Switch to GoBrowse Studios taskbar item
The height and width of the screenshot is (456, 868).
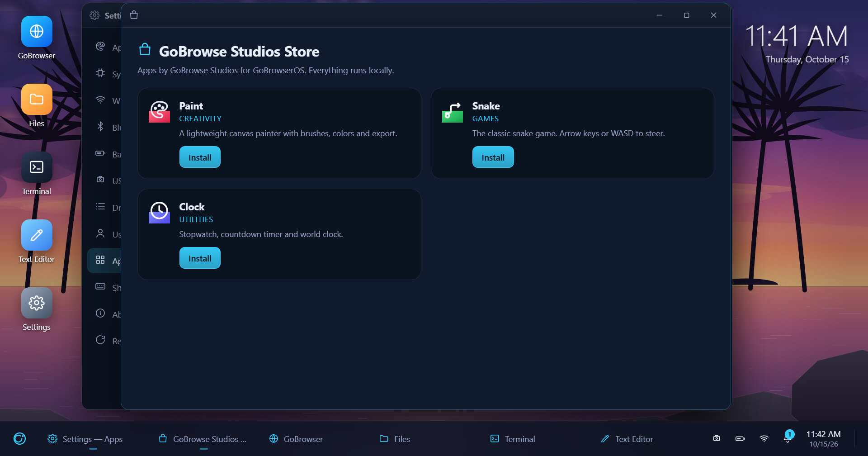click(203, 439)
